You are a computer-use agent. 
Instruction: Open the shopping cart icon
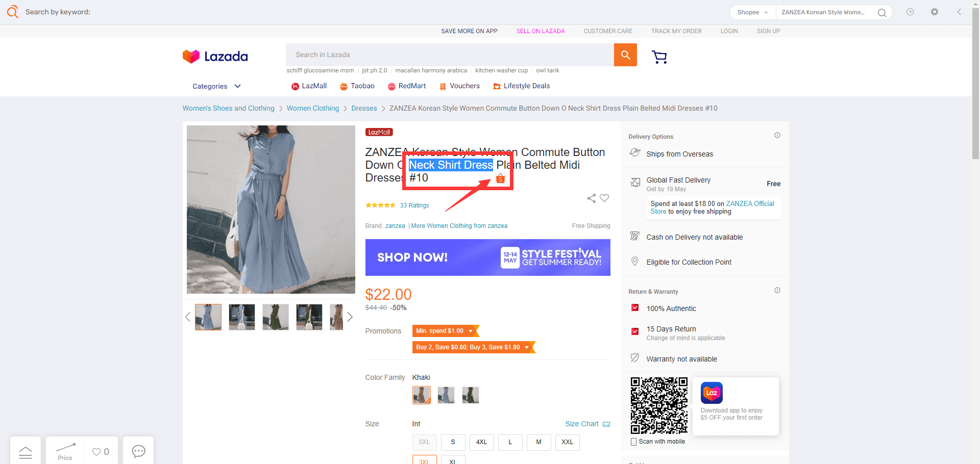pos(659,57)
